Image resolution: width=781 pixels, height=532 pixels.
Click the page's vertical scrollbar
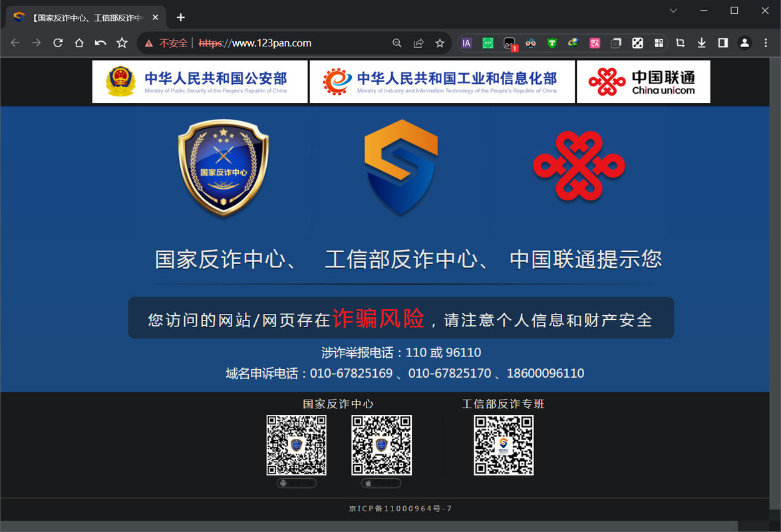[x=775, y=284]
